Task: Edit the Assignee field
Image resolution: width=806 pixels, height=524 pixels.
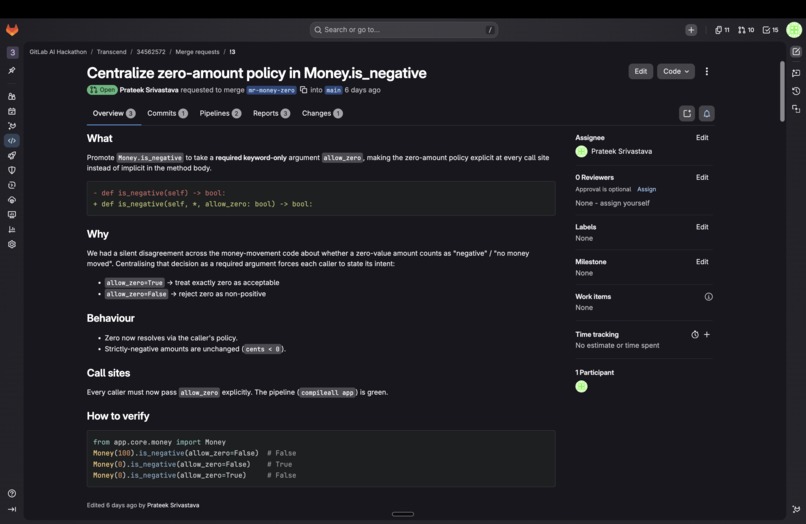Action: pos(702,138)
